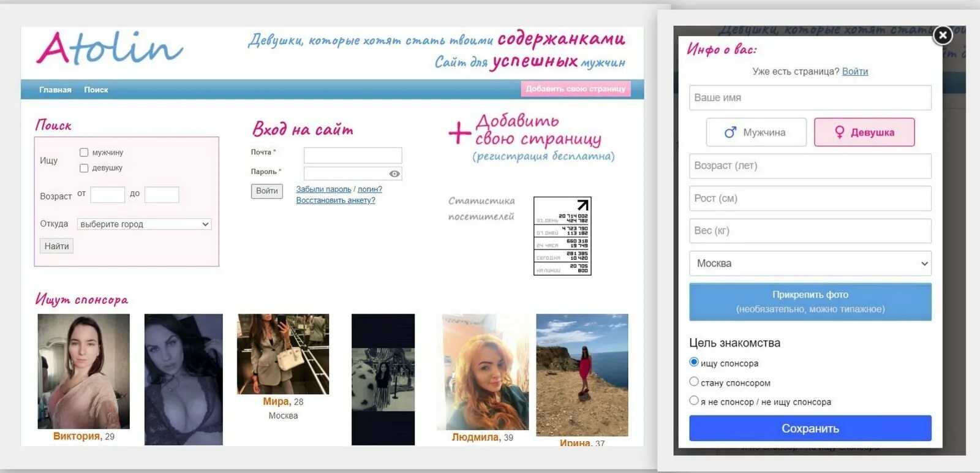
Task: Open the 'Забыли пароль' link
Action: (x=323, y=189)
